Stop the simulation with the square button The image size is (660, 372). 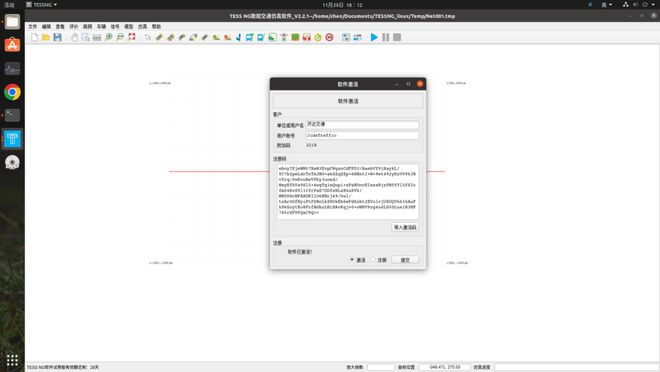pos(397,37)
